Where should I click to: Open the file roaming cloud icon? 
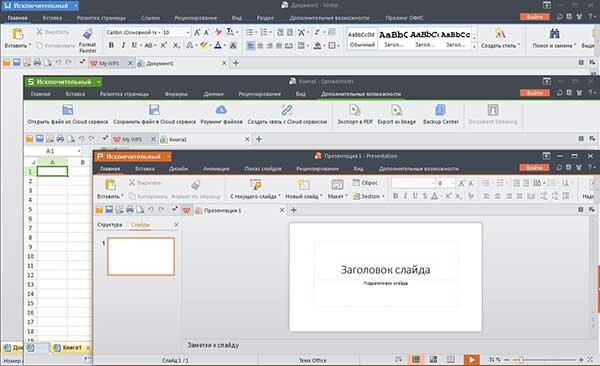click(x=221, y=110)
